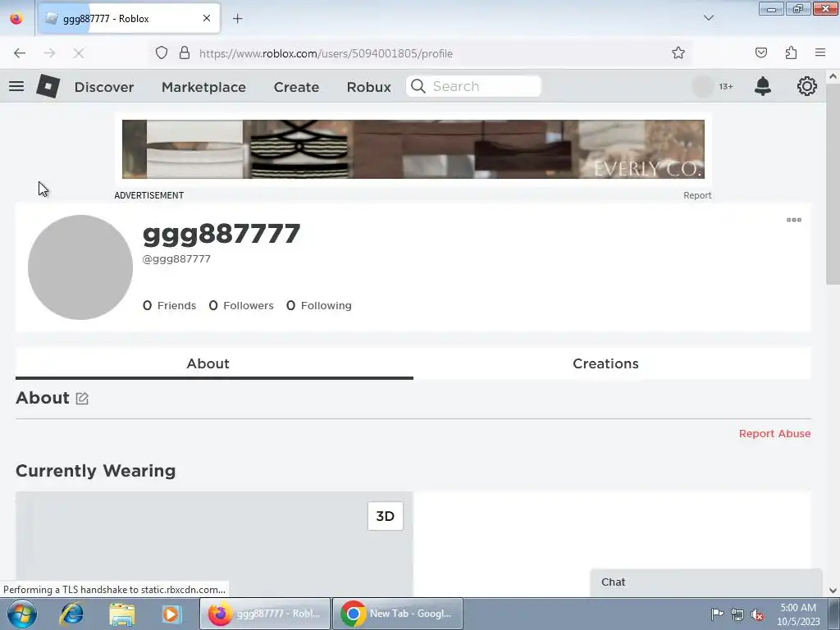Screen dimensions: 840x630
Task: Click the Firefox taskbar button
Action: coord(265,614)
